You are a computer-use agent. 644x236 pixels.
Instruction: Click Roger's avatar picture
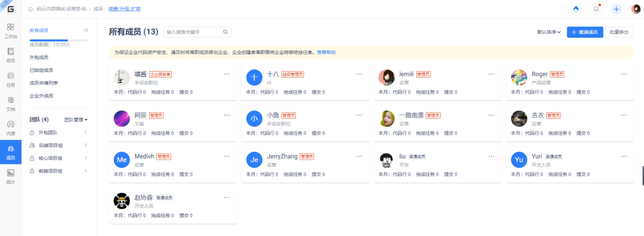[519, 78]
